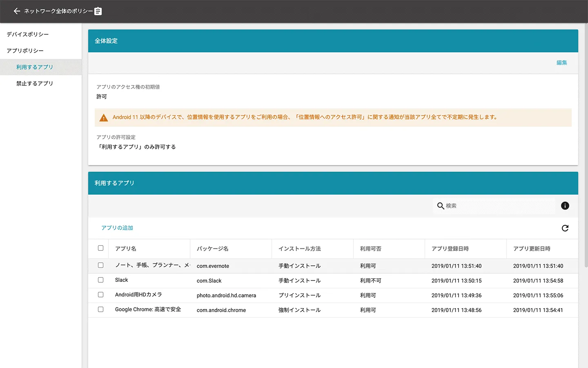Check the Google Chrome row checkbox
The image size is (588, 368).
coord(100,309)
